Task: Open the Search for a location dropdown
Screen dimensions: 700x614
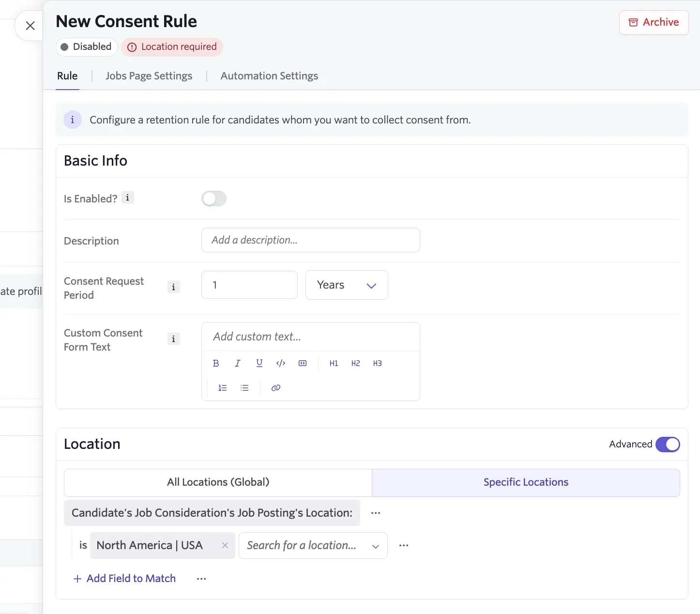Action: [x=313, y=545]
